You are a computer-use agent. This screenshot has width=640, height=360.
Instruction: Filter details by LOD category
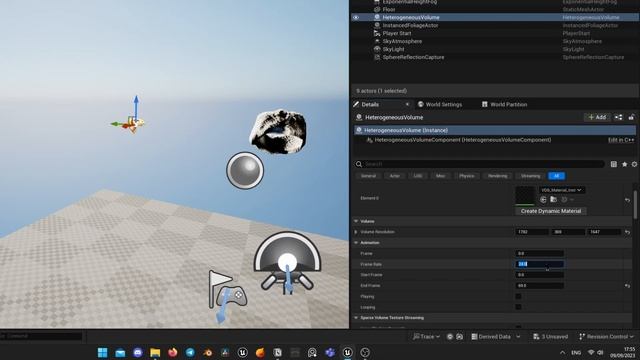418,176
